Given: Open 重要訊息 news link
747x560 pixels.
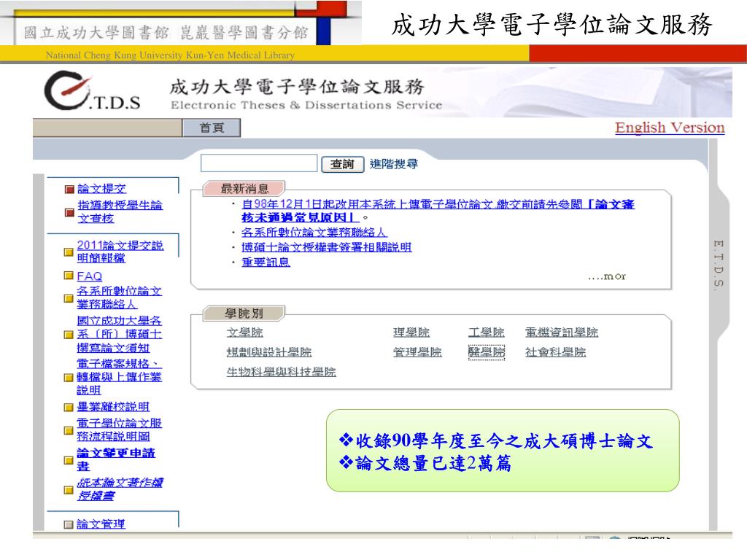Looking at the screenshot, I should point(266,262).
